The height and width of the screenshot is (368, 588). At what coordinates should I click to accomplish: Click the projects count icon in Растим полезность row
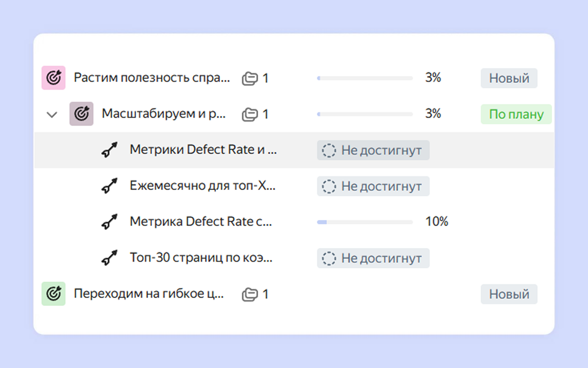point(250,79)
